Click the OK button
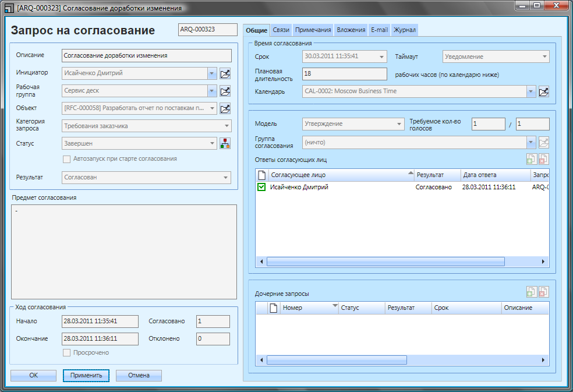Screen dimensions: 573x392 [34, 376]
